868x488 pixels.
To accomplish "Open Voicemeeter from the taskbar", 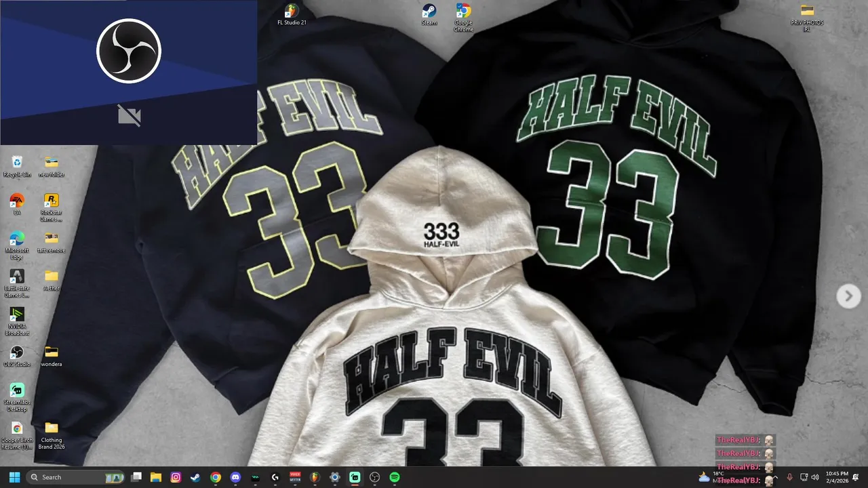I will (295, 477).
